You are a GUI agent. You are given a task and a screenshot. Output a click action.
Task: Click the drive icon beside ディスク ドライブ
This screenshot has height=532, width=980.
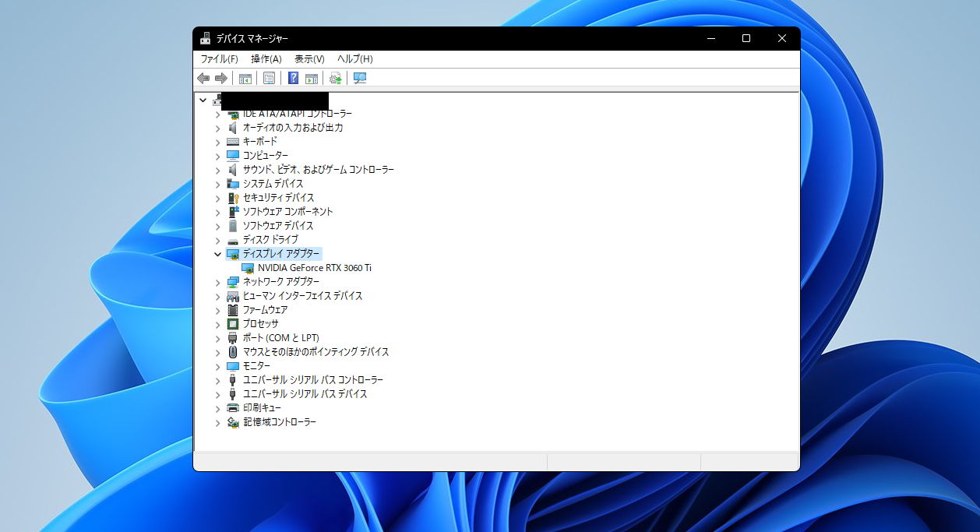(x=233, y=240)
